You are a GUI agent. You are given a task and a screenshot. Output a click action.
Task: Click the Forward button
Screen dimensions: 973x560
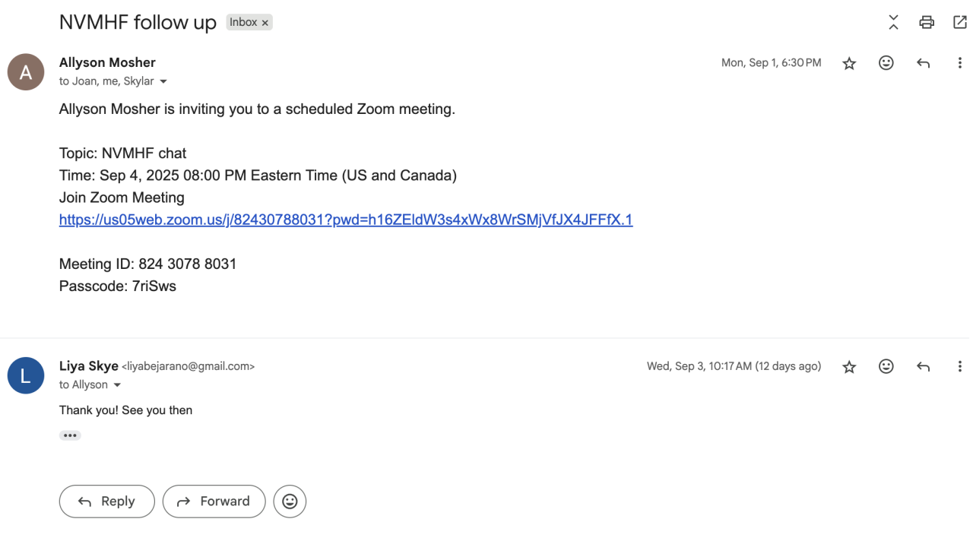coord(214,501)
